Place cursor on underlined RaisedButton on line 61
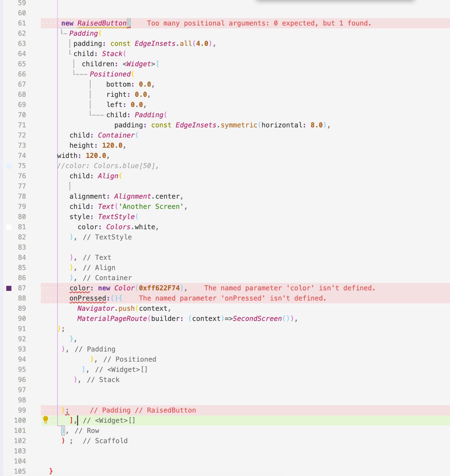450x476 pixels. pos(102,23)
